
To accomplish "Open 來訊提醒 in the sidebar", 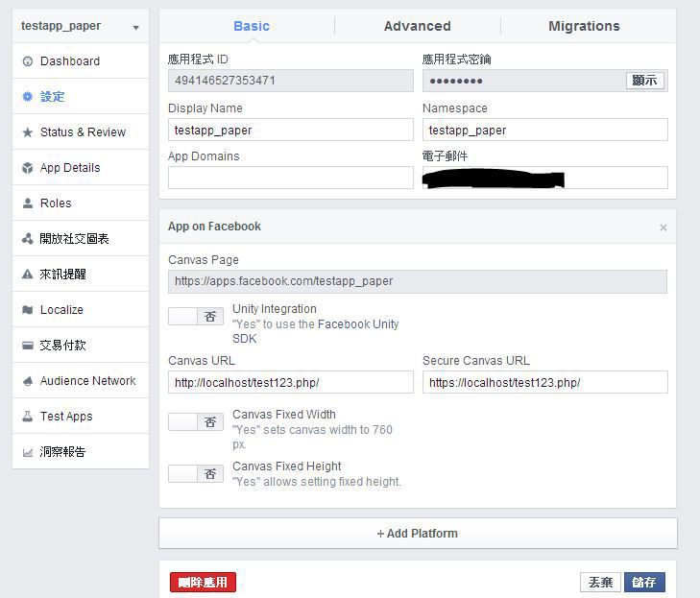I will 81,274.
